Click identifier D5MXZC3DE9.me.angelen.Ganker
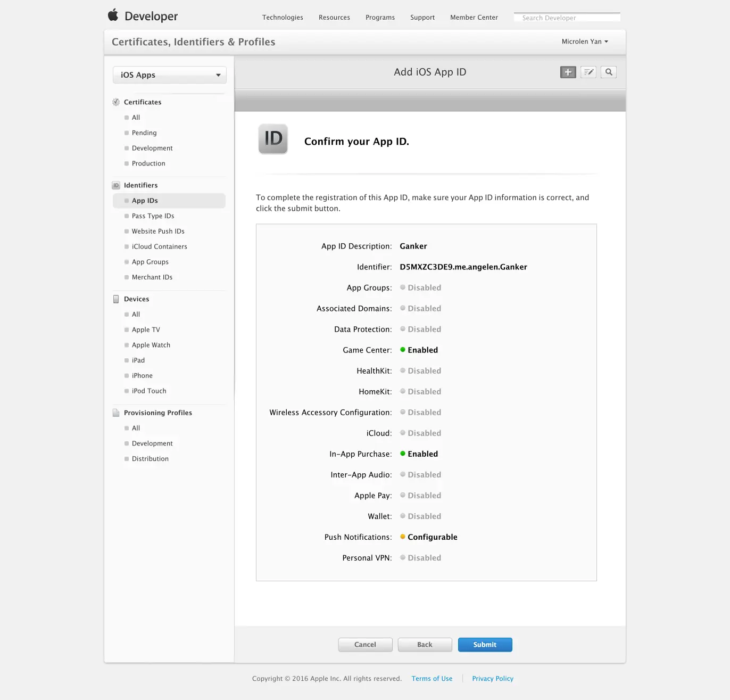This screenshot has height=700, width=730. click(463, 267)
